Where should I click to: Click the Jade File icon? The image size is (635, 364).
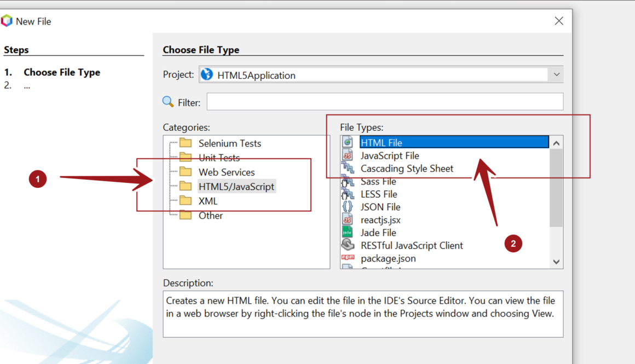tap(348, 233)
